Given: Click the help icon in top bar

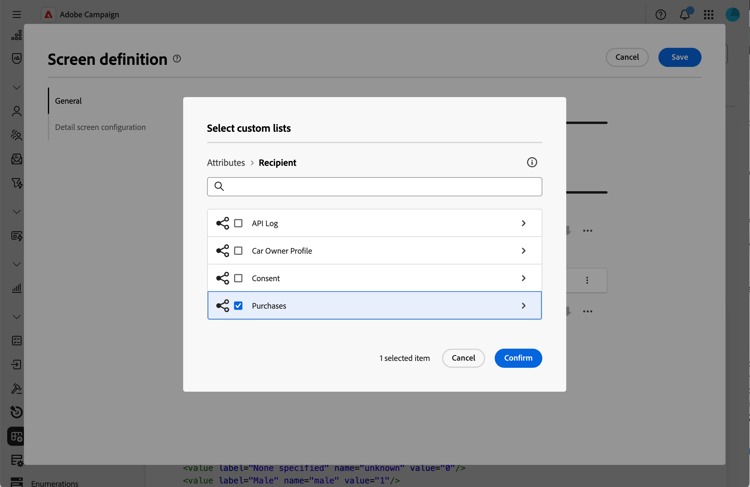Looking at the screenshot, I should [661, 15].
